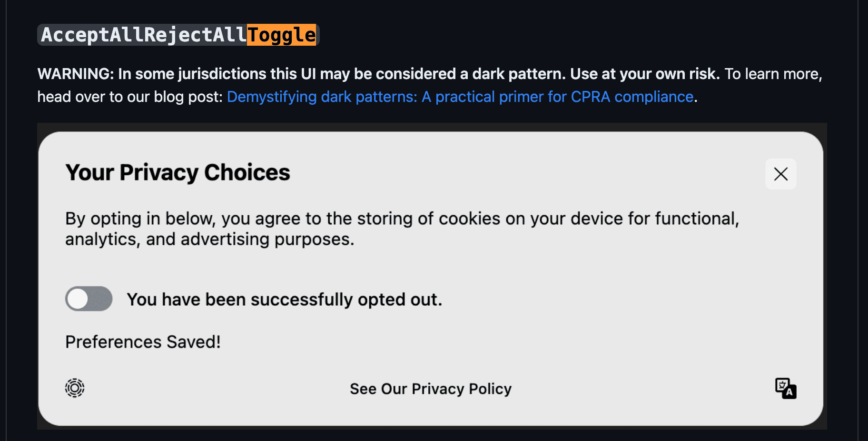868x441 pixels.
Task: Toggle the cookie opt-in switch
Action: (x=89, y=299)
